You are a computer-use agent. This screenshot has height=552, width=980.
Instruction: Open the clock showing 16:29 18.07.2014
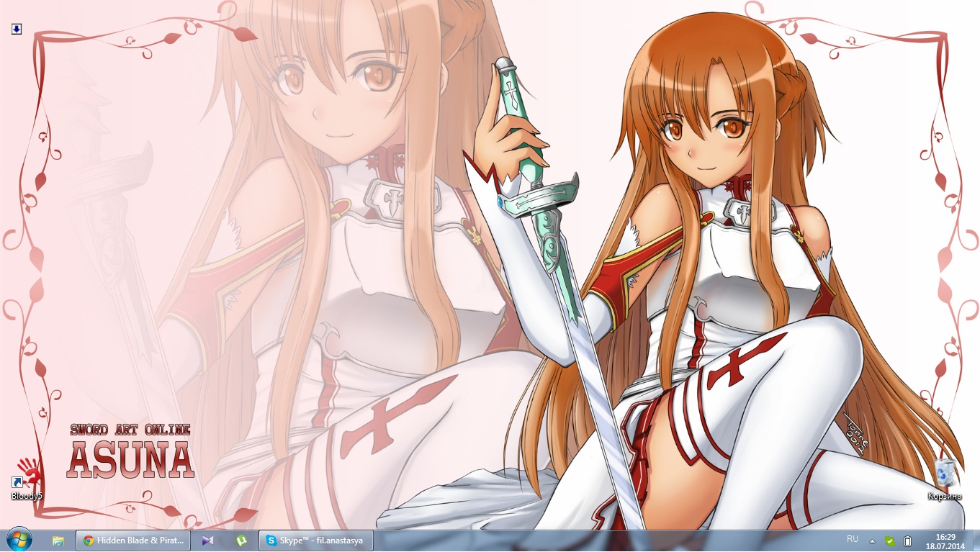coord(945,541)
